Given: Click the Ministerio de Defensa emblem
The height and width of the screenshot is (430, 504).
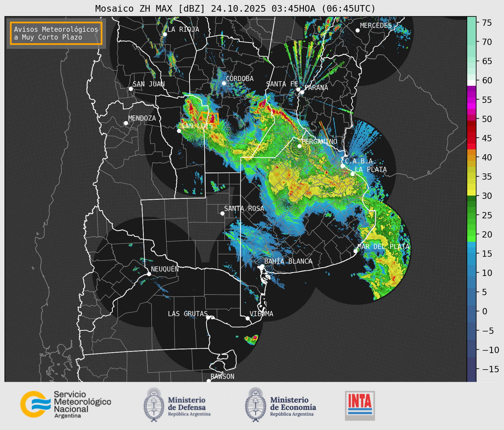Looking at the screenshot, I should pos(154,405).
